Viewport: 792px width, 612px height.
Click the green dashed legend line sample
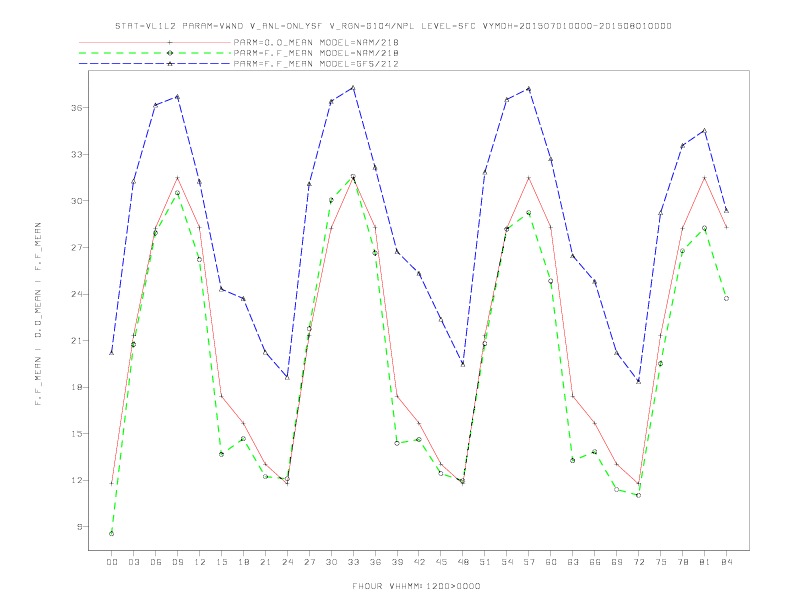[x=155, y=53]
